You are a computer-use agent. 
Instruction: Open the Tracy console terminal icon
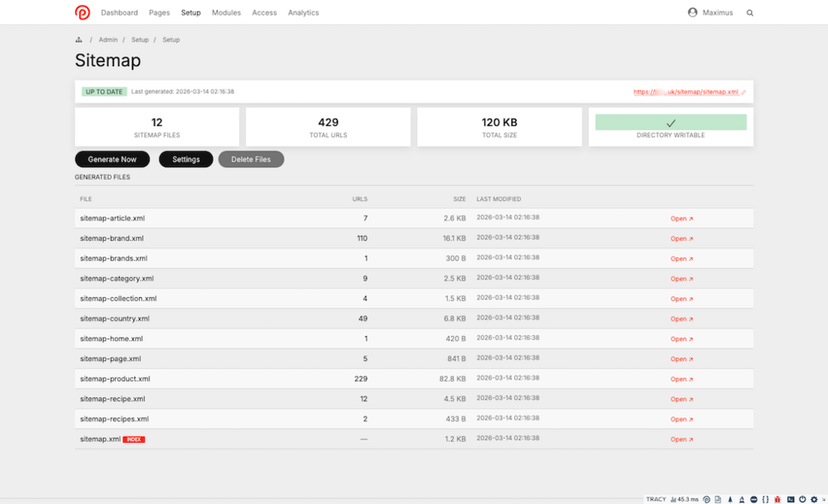click(x=791, y=499)
